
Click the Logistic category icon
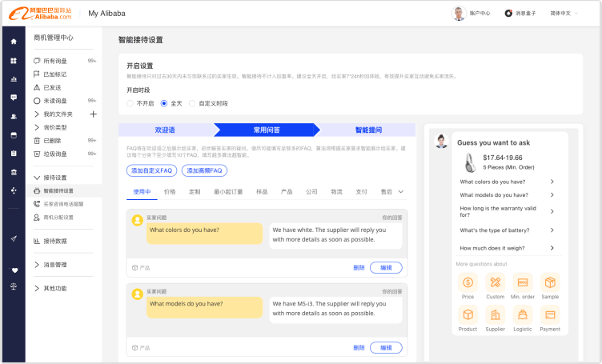click(523, 314)
